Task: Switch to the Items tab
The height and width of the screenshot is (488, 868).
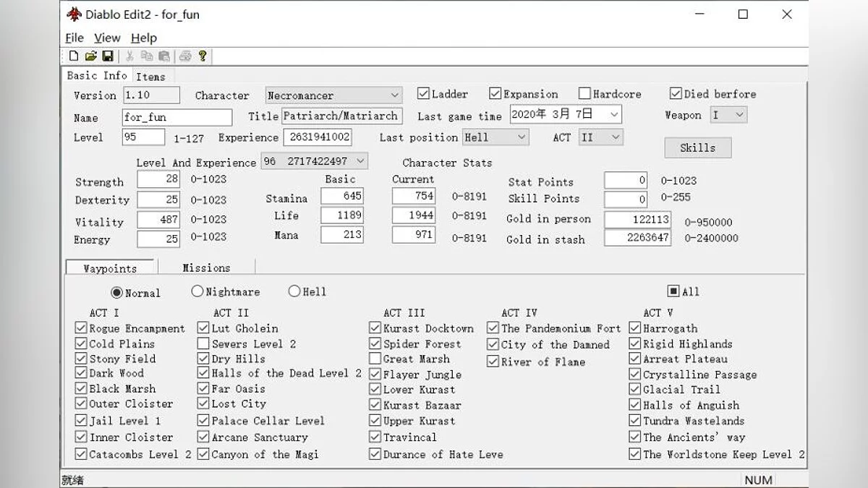Action: 150,77
